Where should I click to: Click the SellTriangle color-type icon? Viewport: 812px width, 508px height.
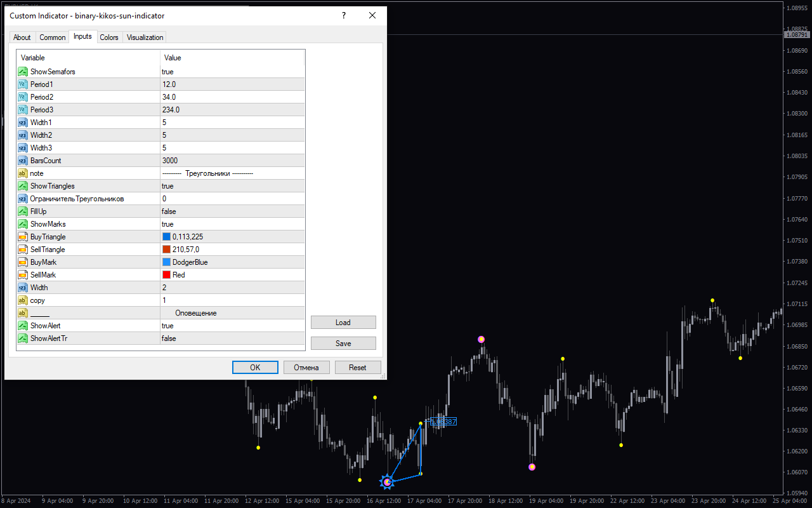[22, 250]
